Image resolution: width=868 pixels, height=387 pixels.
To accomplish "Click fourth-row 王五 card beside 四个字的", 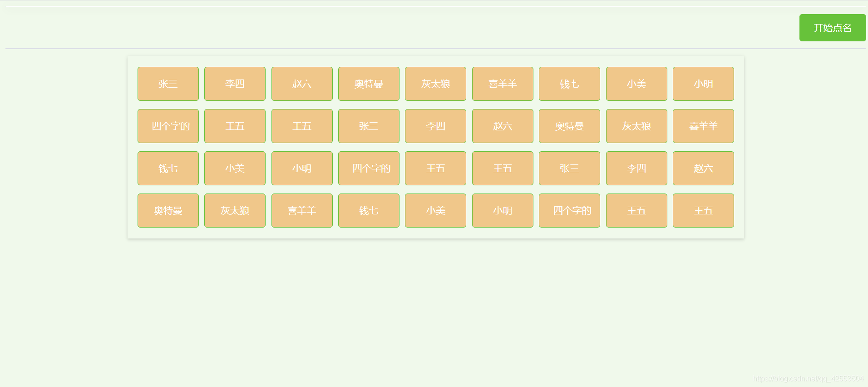I will (x=636, y=210).
